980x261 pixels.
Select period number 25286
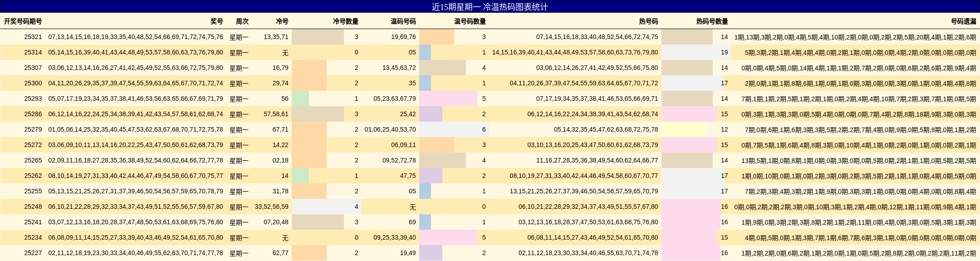pyautogui.click(x=33, y=114)
